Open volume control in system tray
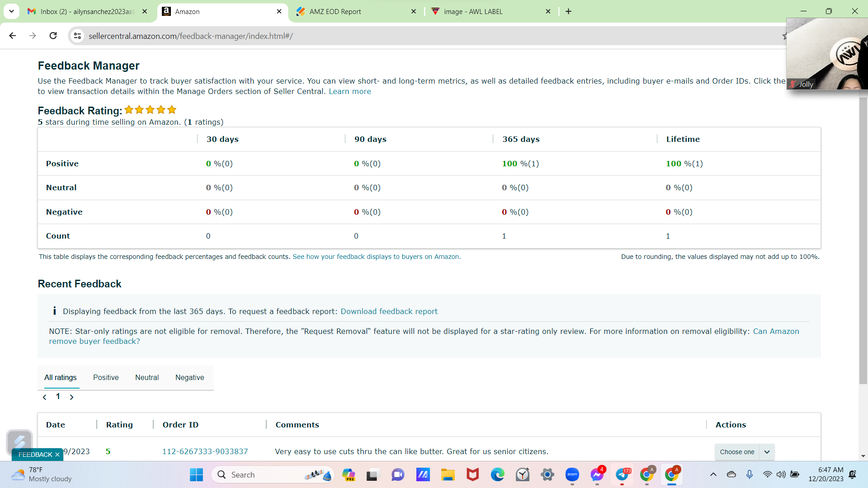The height and width of the screenshot is (488, 868). (x=781, y=474)
